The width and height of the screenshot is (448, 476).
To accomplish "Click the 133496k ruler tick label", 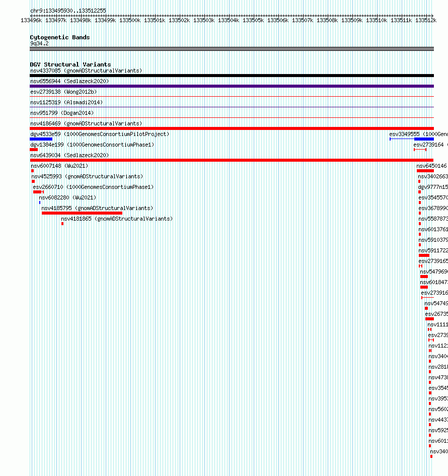I will [x=31, y=20].
